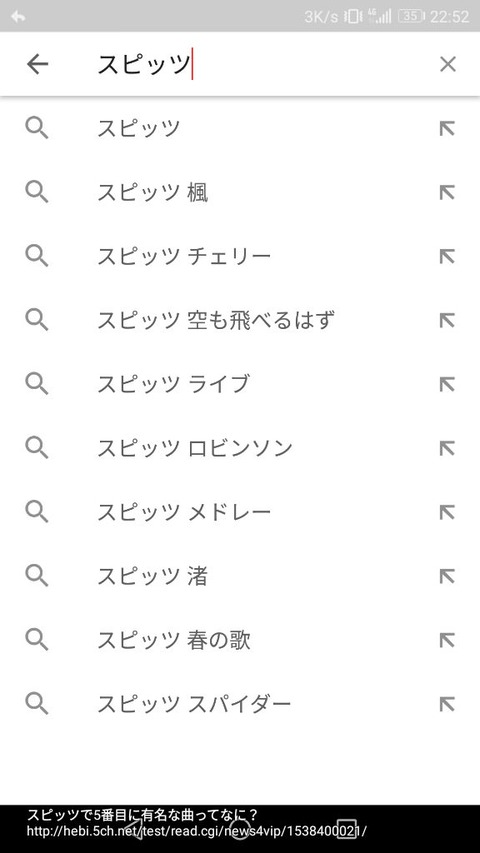Tap the reply arrow in status bar
Screen dimensions: 480x853
(18, 16)
